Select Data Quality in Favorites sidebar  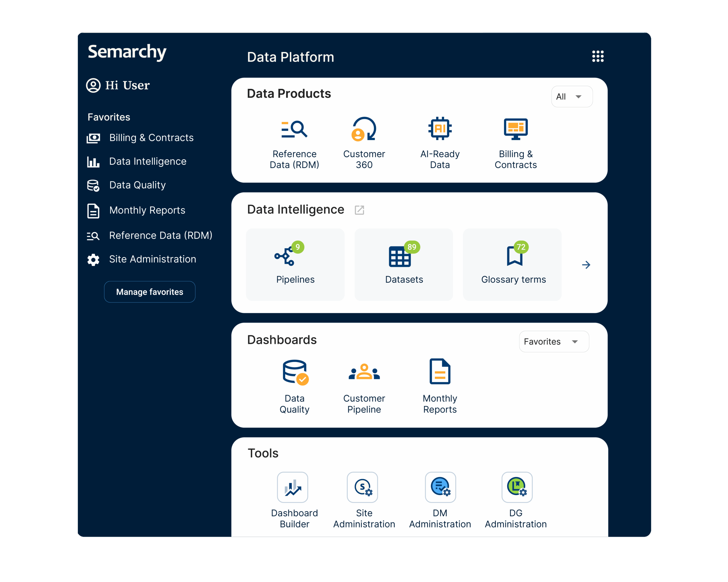pos(126,185)
